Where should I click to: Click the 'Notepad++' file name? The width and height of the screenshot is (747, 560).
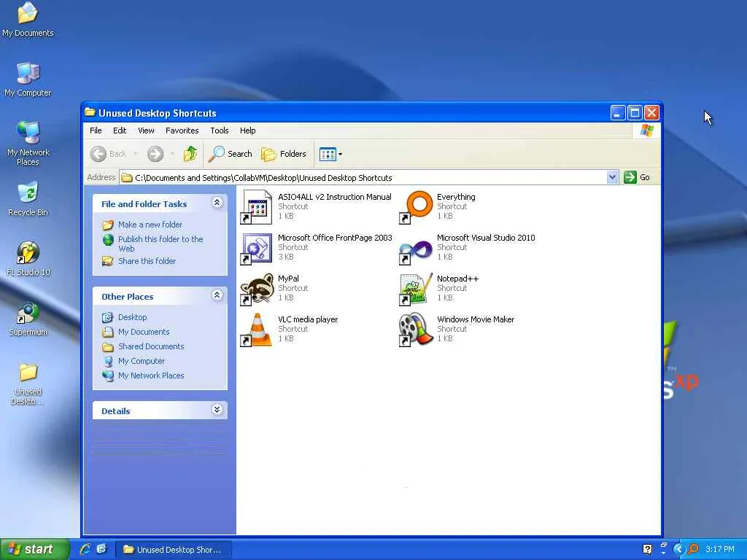click(x=457, y=279)
